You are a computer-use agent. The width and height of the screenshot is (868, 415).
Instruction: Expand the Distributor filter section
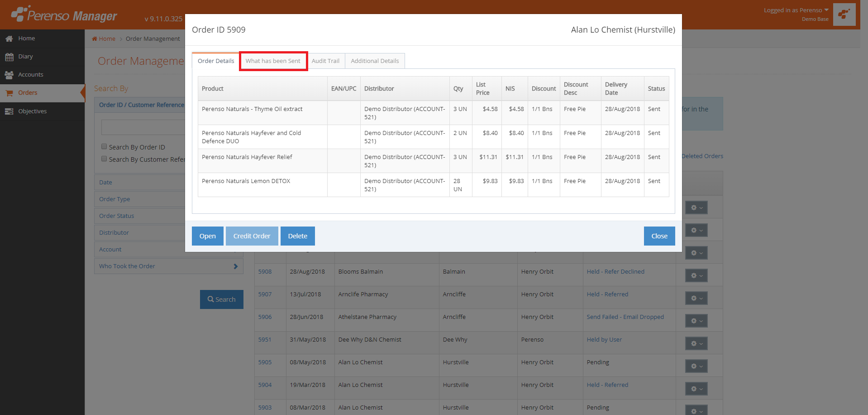pyautogui.click(x=140, y=232)
